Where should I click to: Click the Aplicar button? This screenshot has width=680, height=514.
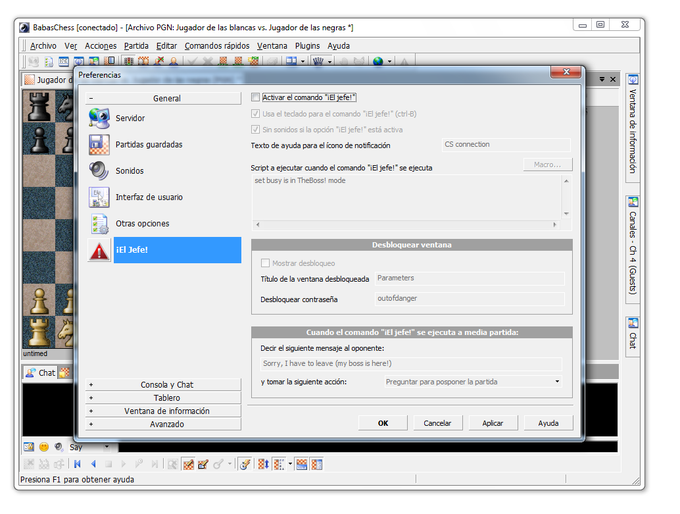[493, 423]
